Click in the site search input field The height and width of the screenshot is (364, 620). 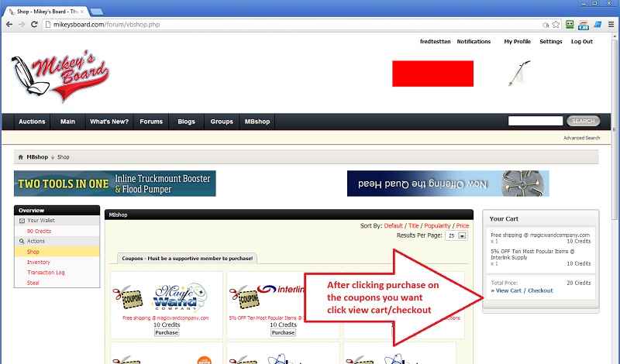coord(536,121)
